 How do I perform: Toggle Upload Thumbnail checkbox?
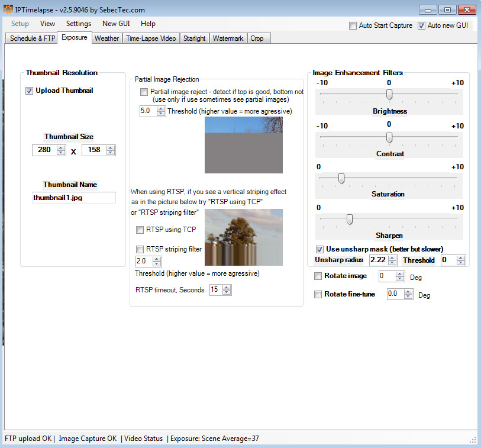point(29,91)
